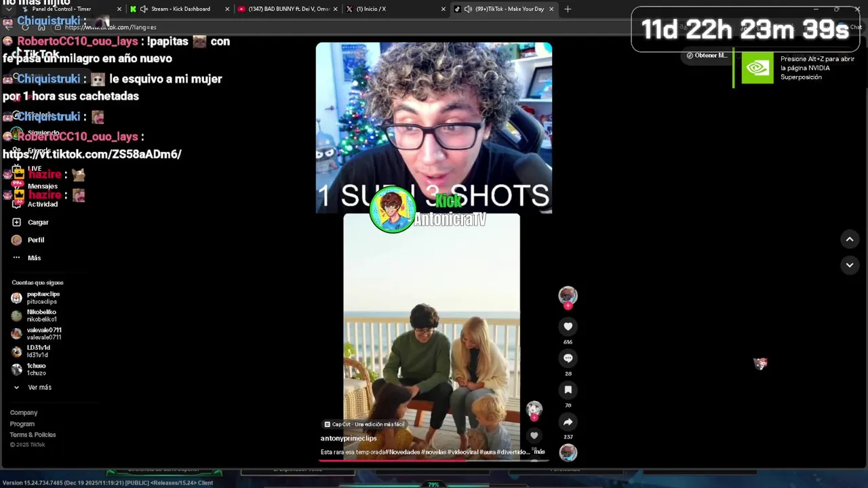The image size is (868, 488).
Task: Open the #aura hashtag
Action: pos(488,452)
